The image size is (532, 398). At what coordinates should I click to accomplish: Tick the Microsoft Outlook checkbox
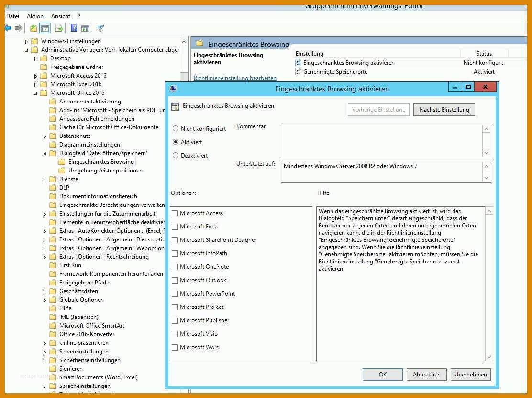(175, 280)
